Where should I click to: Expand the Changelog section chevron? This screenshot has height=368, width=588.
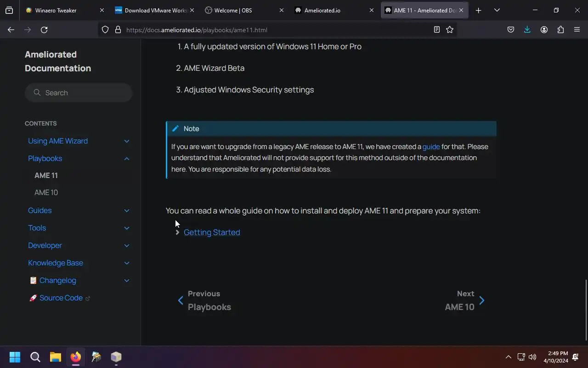click(x=127, y=281)
